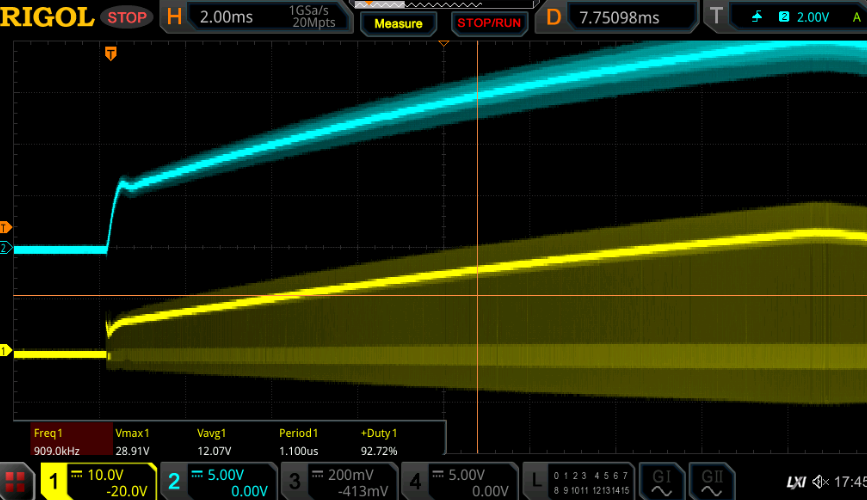The height and width of the screenshot is (500, 867).
Task: Select trigger source channel 2 badge
Action: click(x=784, y=17)
